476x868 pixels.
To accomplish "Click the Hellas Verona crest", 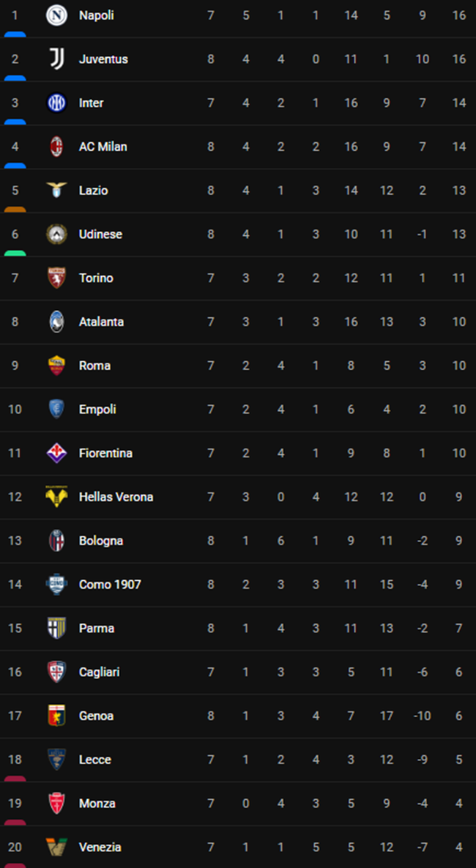I will tap(56, 496).
